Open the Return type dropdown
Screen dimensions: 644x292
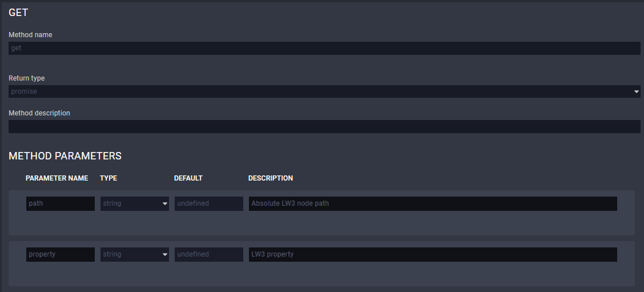coord(324,91)
